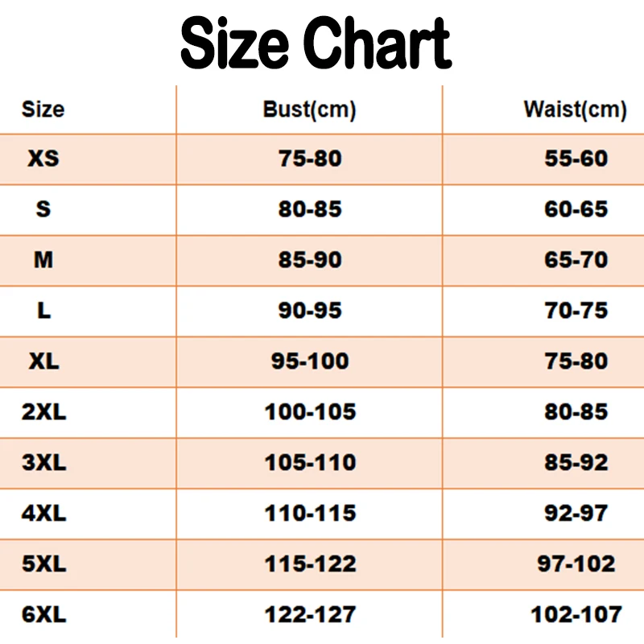Select the 4XL size label
Screen dimensions: 644x644
click(x=44, y=513)
